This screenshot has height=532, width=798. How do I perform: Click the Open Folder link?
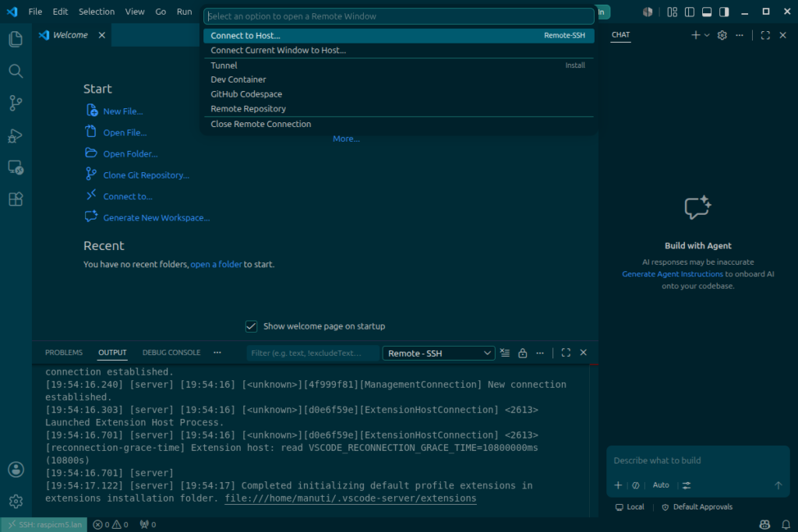pyautogui.click(x=130, y=154)
